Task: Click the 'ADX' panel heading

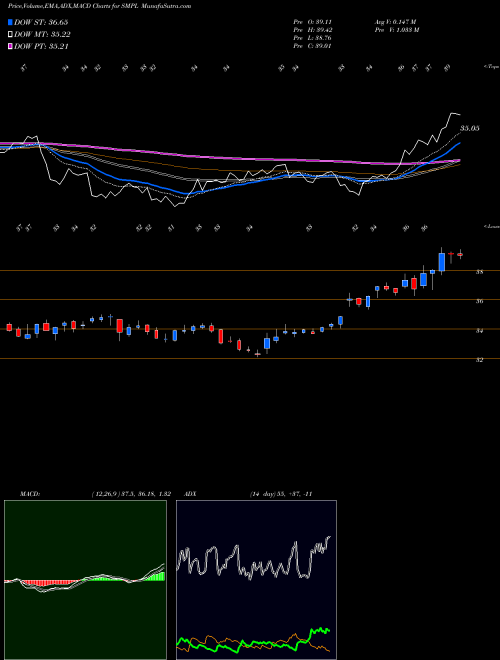Action: (x=191, y=494)
